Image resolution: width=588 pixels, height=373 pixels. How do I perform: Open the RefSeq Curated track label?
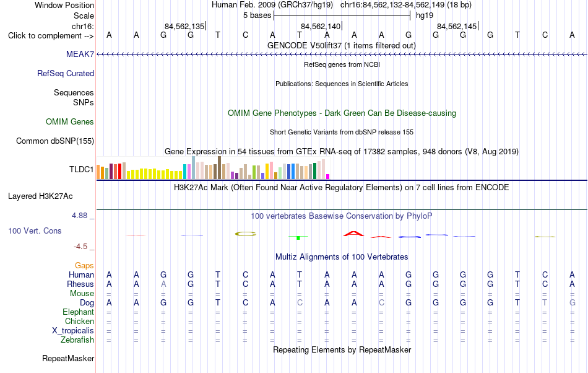tap(65, 73)
